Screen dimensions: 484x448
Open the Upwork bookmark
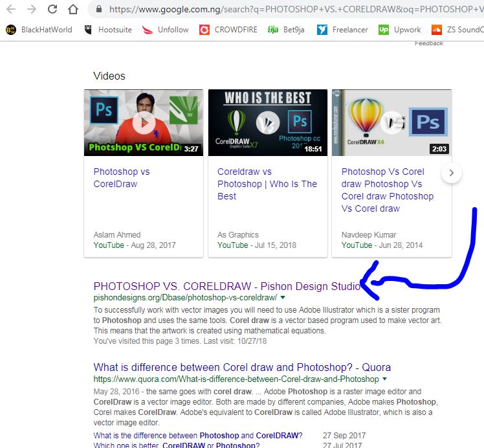(399, 30)
